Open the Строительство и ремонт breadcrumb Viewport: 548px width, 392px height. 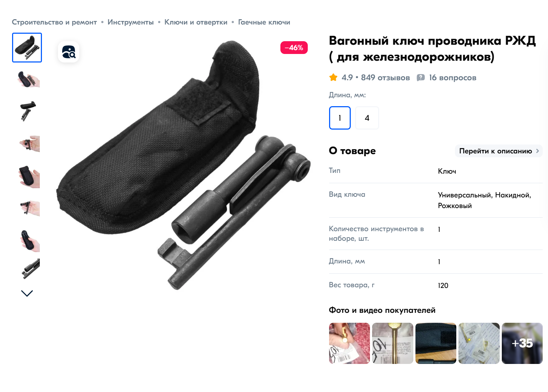pos(54,22)
